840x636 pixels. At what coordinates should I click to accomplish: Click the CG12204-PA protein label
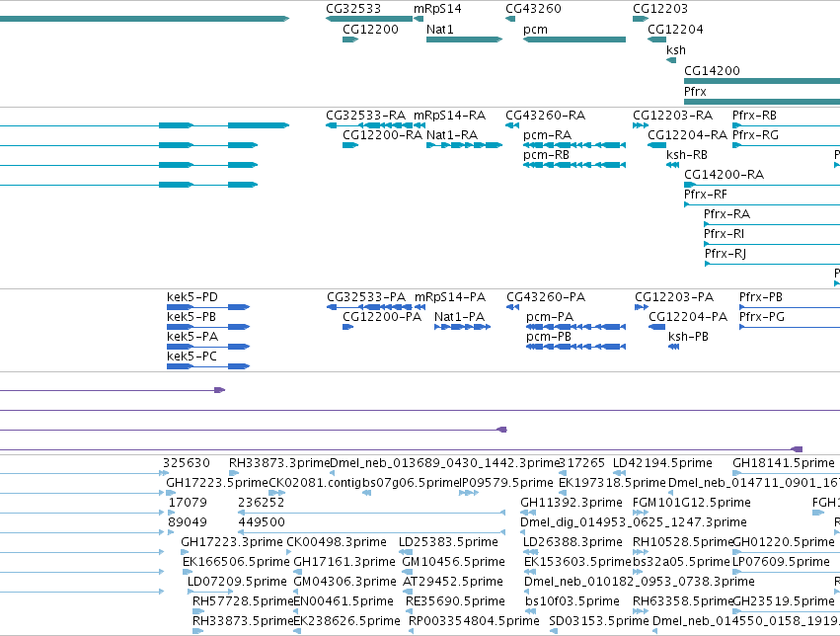(x=688, y=317)
